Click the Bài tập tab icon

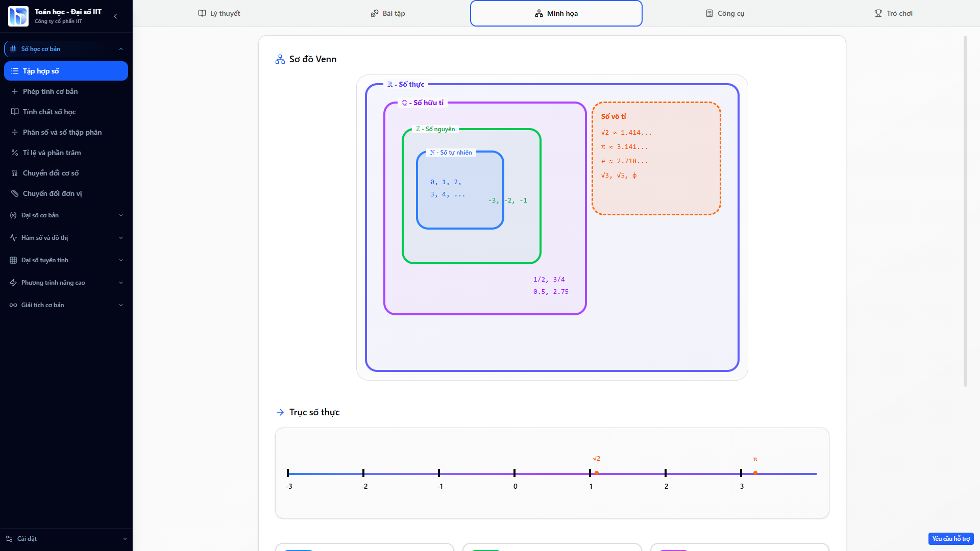(375, 13)
